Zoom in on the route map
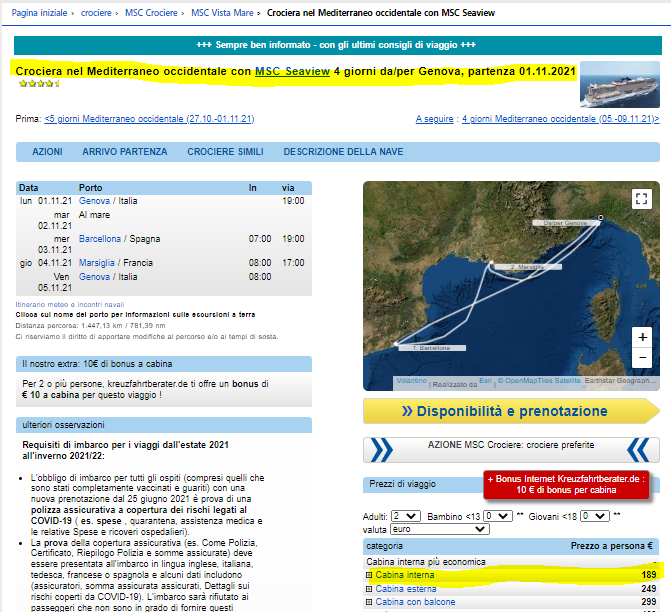 tap(642, 338)
